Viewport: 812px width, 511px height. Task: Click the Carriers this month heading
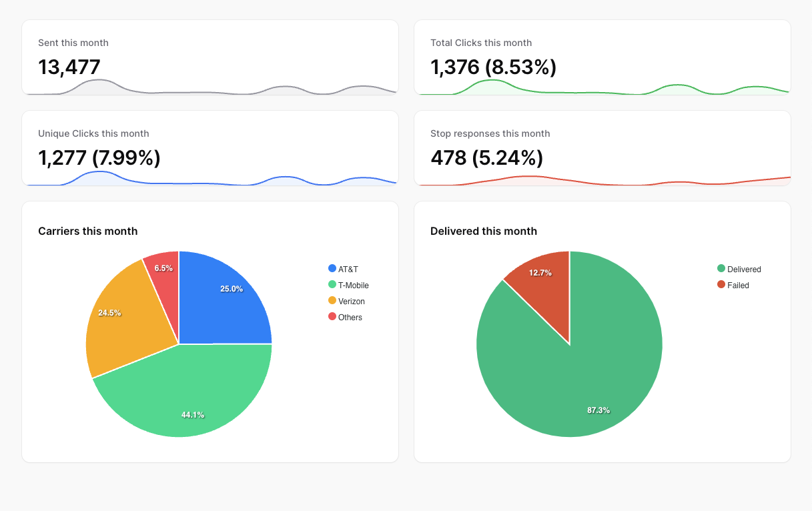click(88, 231)
